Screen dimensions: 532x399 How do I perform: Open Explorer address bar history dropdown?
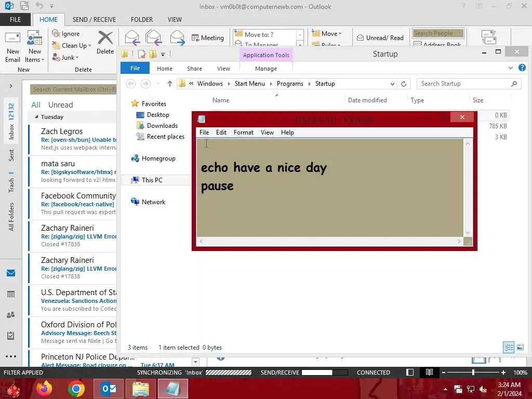pyautogui.click(x=392, y=84)
